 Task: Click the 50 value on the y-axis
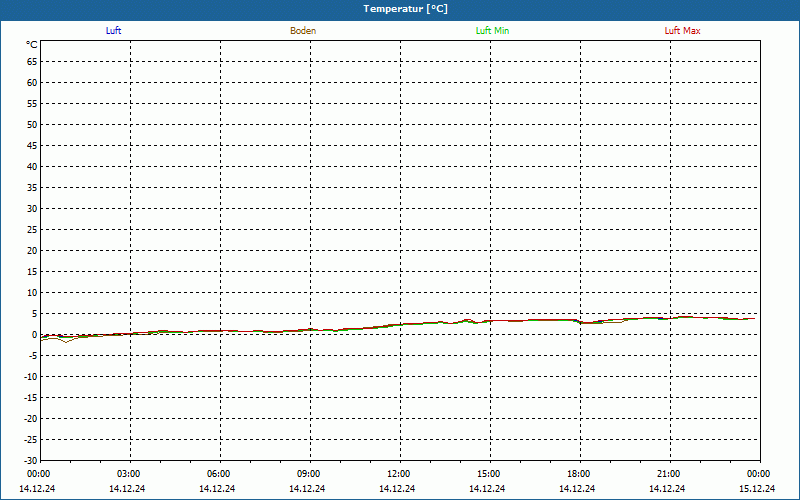point(32,124)
